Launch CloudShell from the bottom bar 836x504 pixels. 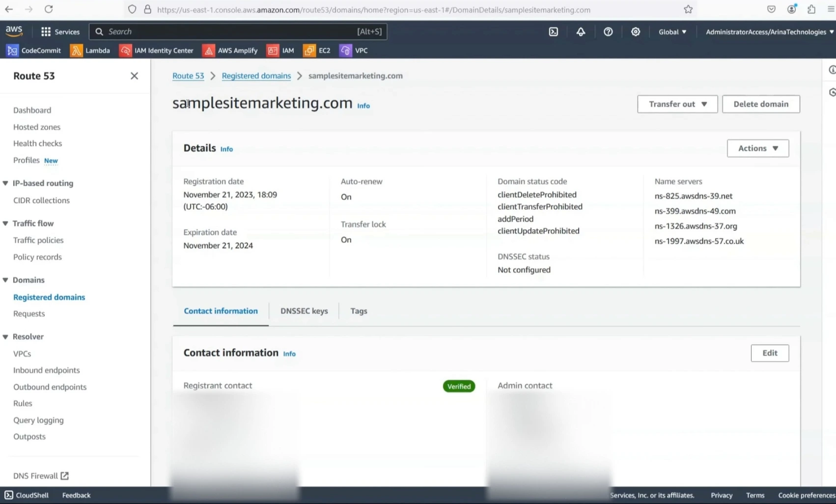26,495
